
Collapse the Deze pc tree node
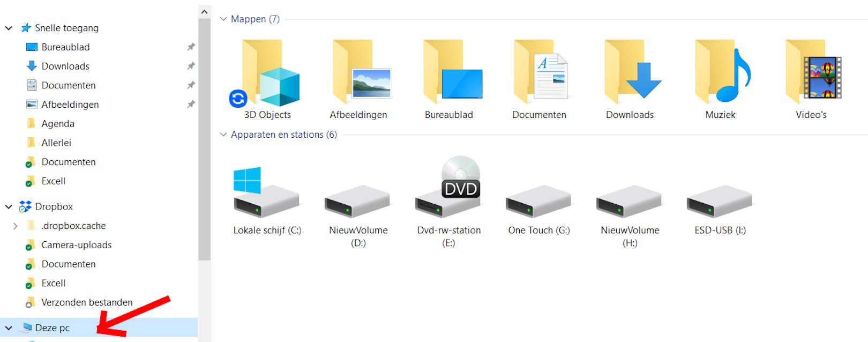[9, 328]
